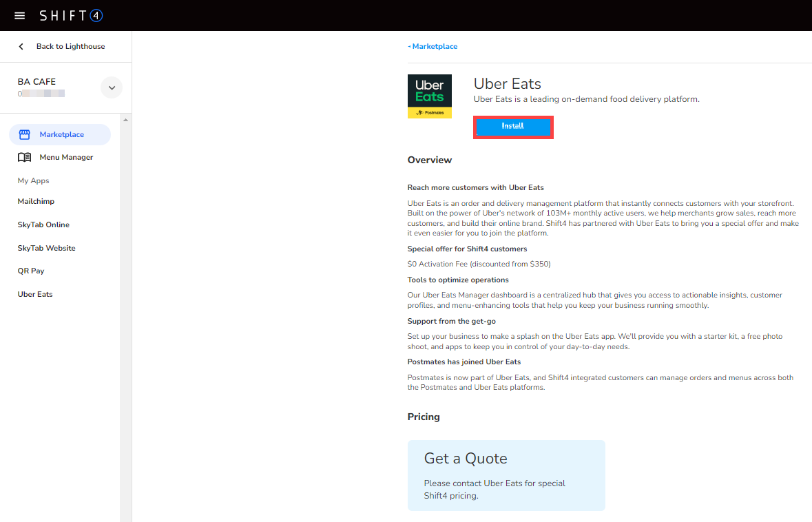This screenshot has width=812, height=522.
Task: Click the back arrow beside Back to Lighthouse
Action: pyautogui.click(x=21, y=46)
